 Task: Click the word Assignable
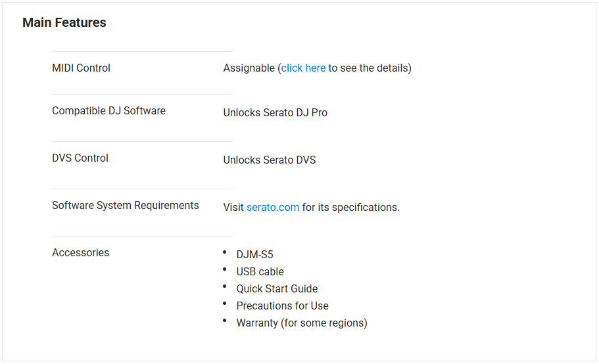coord(249,68)
